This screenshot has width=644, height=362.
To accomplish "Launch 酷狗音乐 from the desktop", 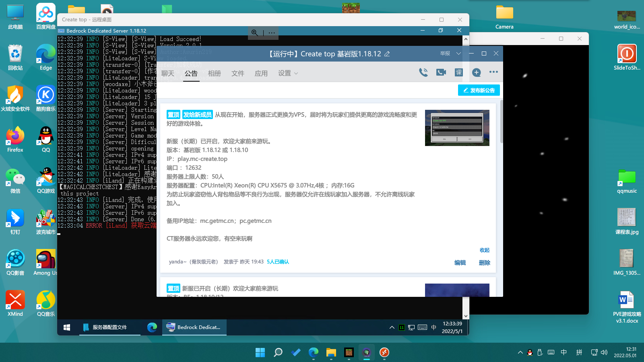I will (46, 99).
